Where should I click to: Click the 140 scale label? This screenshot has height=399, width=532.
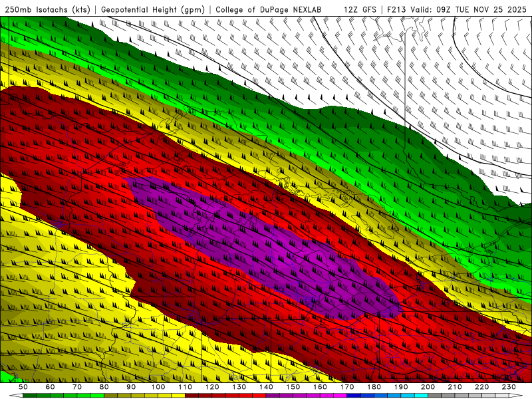pyautogui.click(x=266, y=387)
